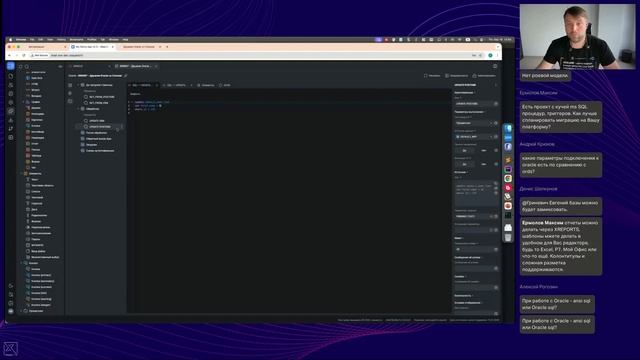
Task: Click the chat message Нет ролевой модели
Action: [x=545, y=76]
